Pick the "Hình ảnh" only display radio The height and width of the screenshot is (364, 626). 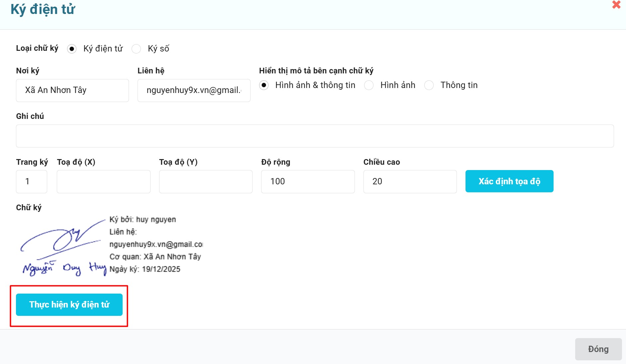pyautogui.click(x=369, y=85)
